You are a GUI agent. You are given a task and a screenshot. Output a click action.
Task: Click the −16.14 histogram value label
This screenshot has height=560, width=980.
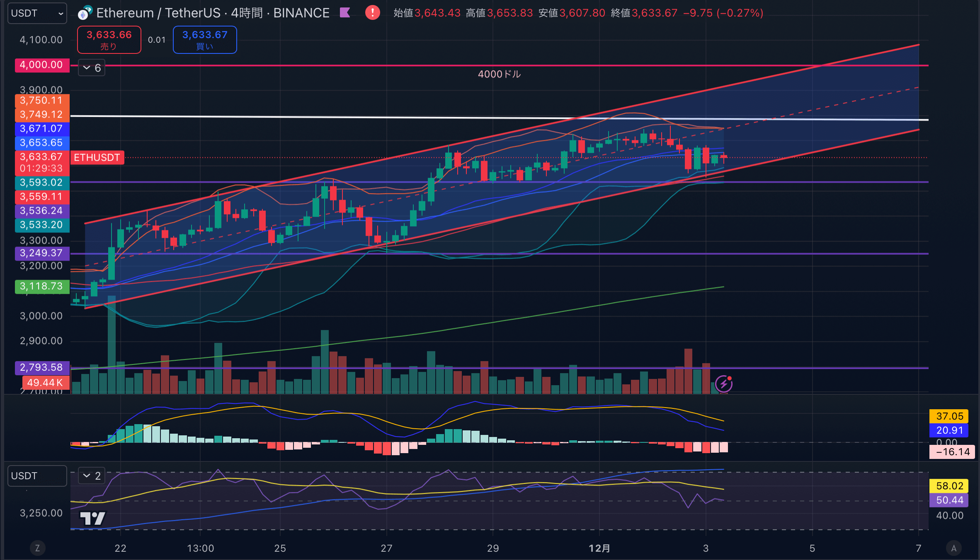[952, 452]
